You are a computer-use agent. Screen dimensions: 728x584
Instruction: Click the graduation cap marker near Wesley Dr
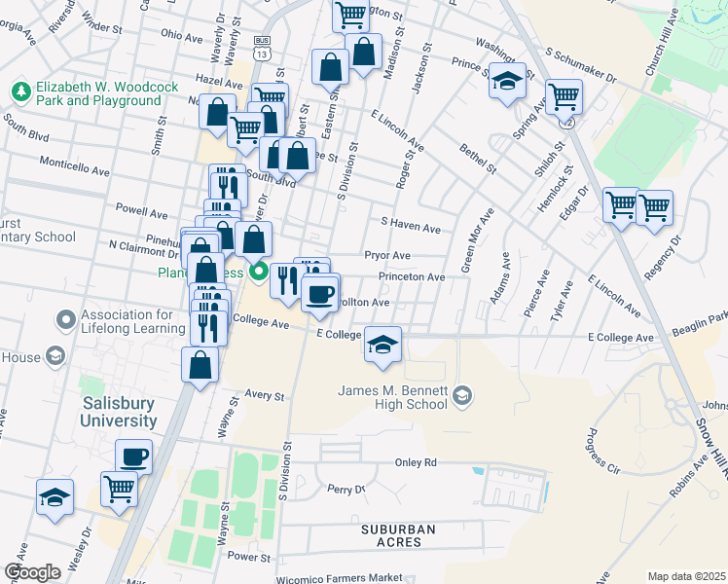(x=55, y=501)
